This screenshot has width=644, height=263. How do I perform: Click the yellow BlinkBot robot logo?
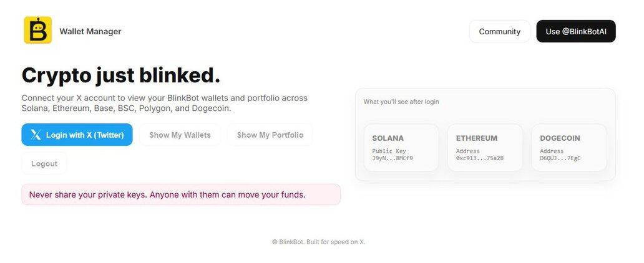pyautogui.click(x=37, y=31)
